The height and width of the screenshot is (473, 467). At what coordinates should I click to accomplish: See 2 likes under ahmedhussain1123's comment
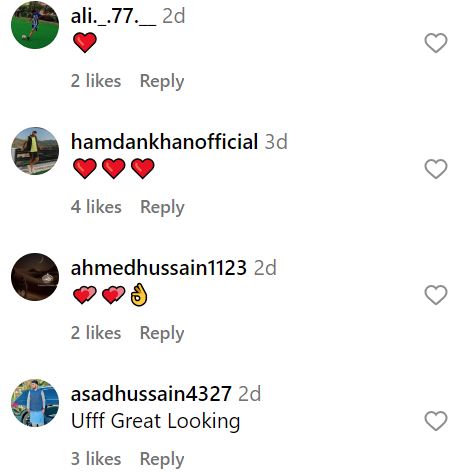tap(96, 333)
